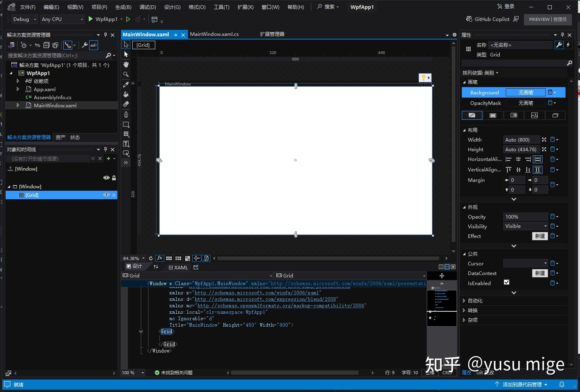Select the Pan tool in the designer toolbox
This screenshot has height=392, width=580.
click(x=126, y=65)
